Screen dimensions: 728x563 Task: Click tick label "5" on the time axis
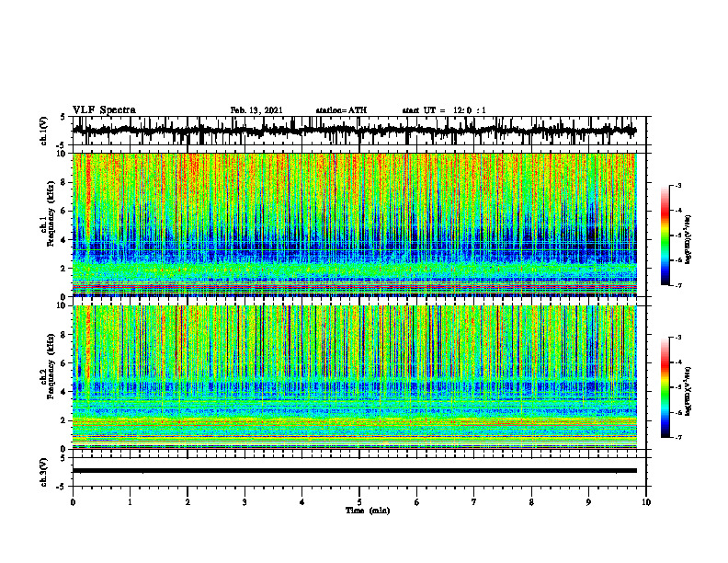click(359, 502)
